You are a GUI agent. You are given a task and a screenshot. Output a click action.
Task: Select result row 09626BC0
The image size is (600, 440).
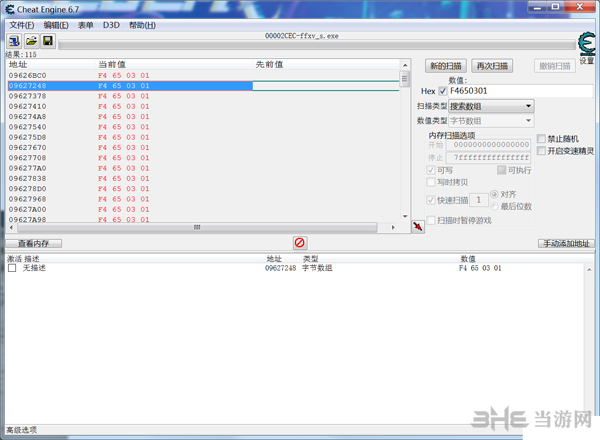click(203, 75)
